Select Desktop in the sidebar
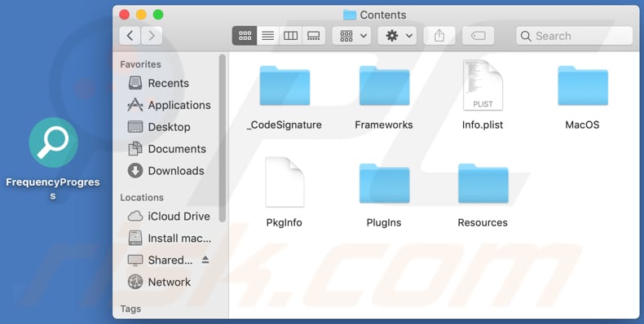The height and width of the screenshot is (324, 644). (x=158, y=127)
